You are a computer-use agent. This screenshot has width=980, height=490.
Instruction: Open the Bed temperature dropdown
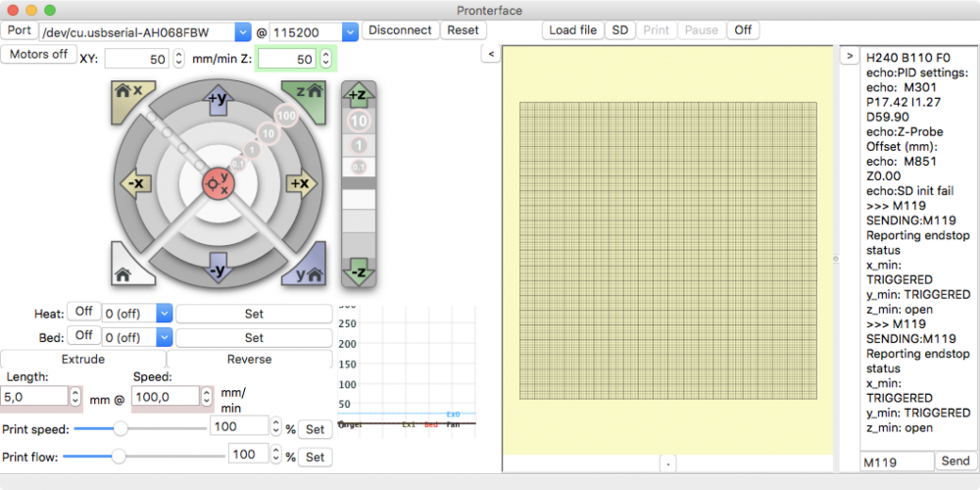[164, 337]
